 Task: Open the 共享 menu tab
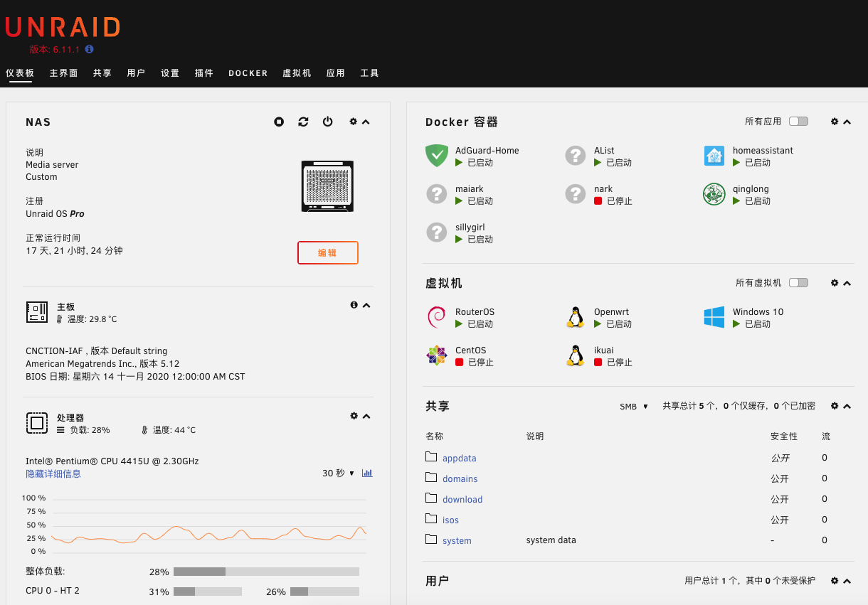coord(102,73)
